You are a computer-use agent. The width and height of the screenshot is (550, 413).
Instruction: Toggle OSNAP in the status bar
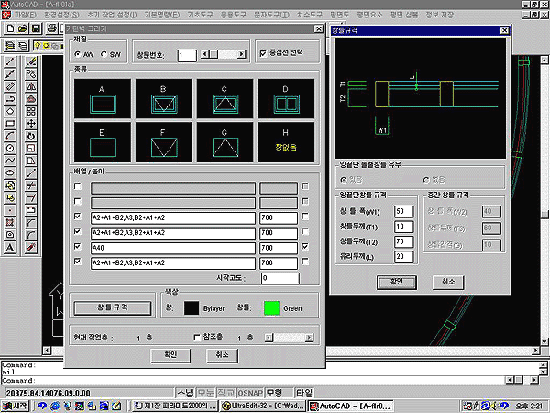250,392
